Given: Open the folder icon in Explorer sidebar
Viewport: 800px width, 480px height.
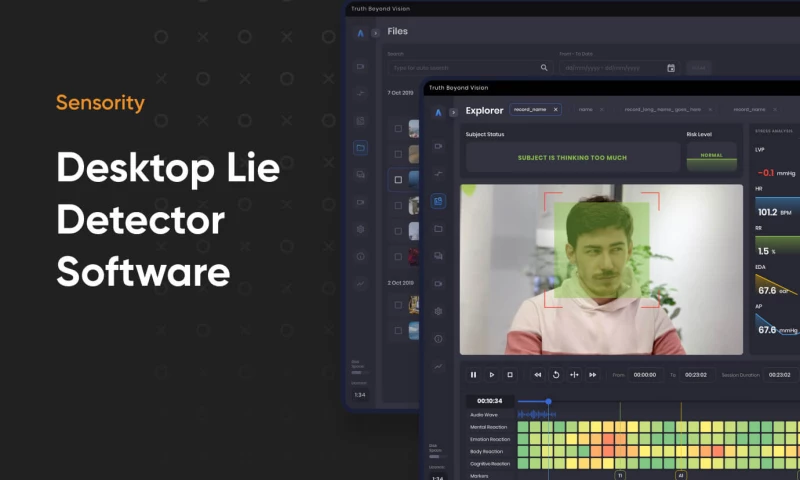Looking at the screenshot, I should [x=438, y=229].
